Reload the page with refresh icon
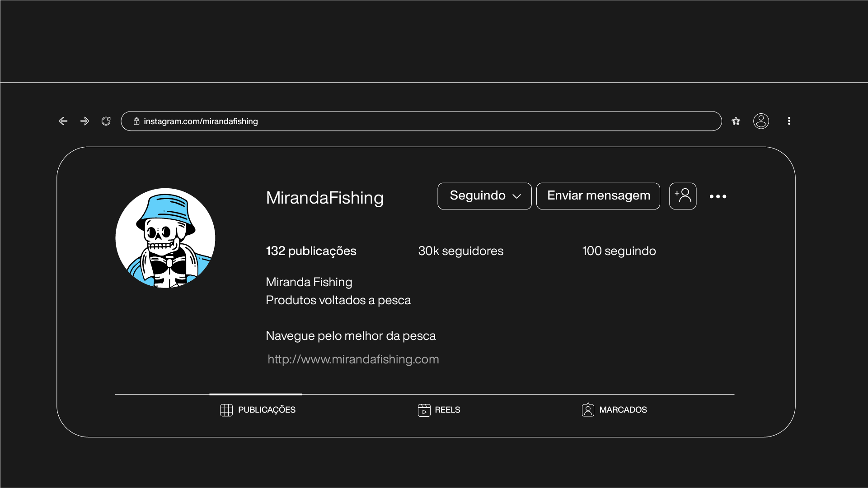This screenshot has height=488, width=868. coord(106,121)
